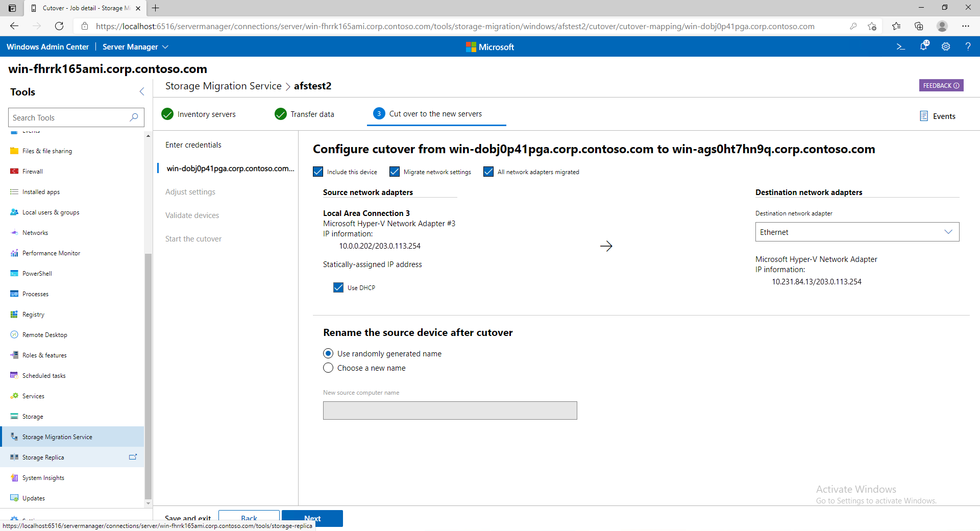Open Adjust settings step
Viewport: 980px width, 531px height.
pos(190,192)
